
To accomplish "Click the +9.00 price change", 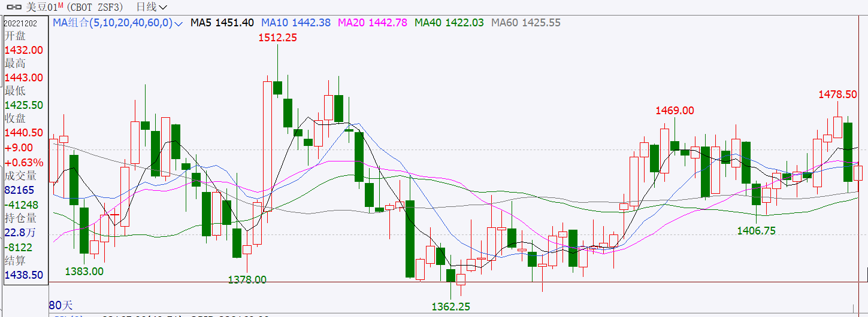I will pyautogui.click(x=19, y=148).
